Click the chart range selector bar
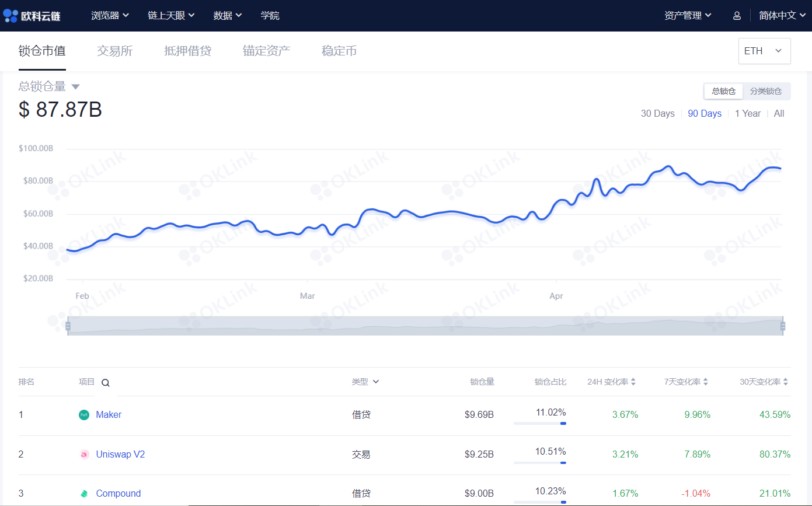Image resolution: width=812 pixels, height=506 pixels. pyautogui.click(x=425, y=326)
